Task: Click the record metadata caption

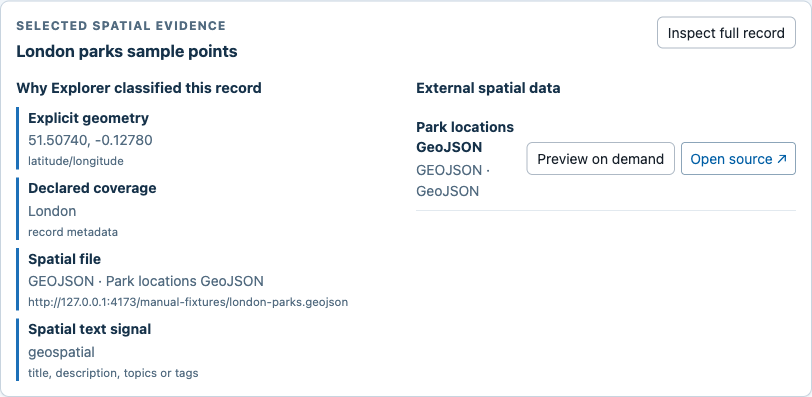Action: click(73, 232)
